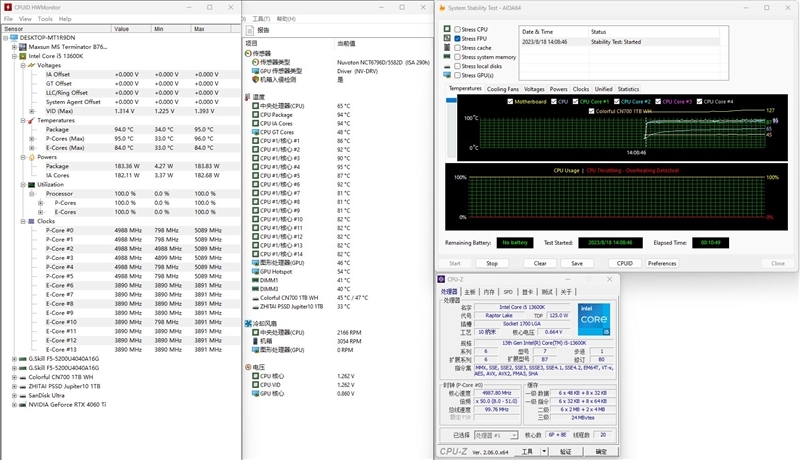Click the Utilization icon in HWMonitor

pos(31,185)
